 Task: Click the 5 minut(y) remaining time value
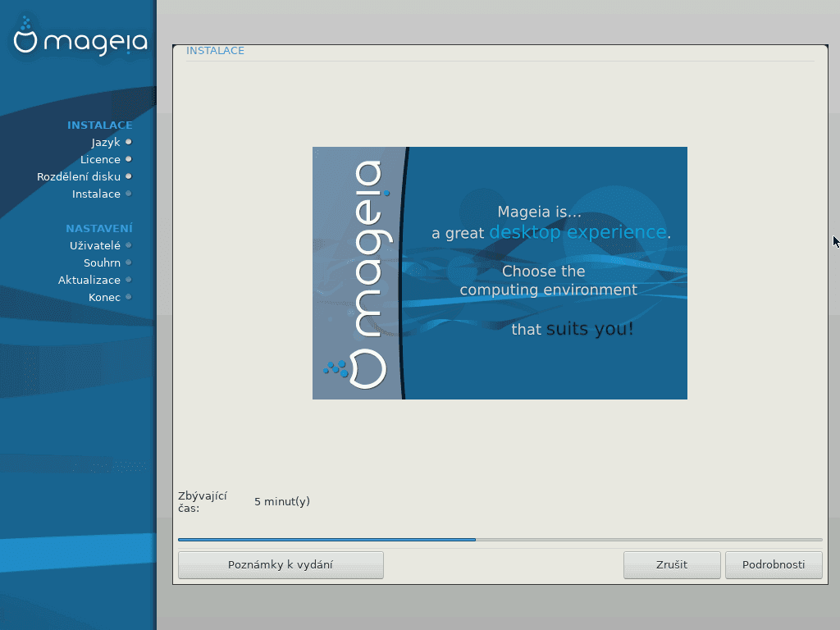click(282, 502)
